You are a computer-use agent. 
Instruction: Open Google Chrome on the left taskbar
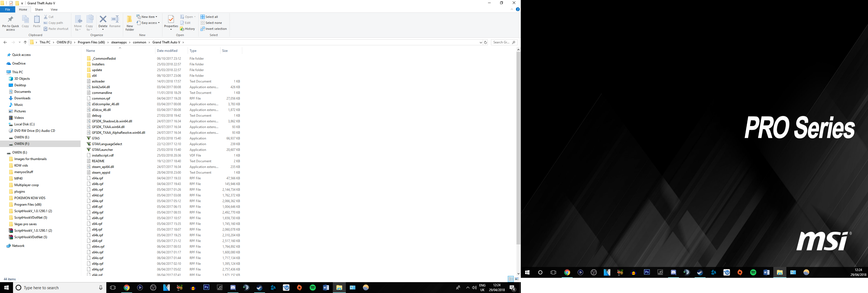coord(127,288)
